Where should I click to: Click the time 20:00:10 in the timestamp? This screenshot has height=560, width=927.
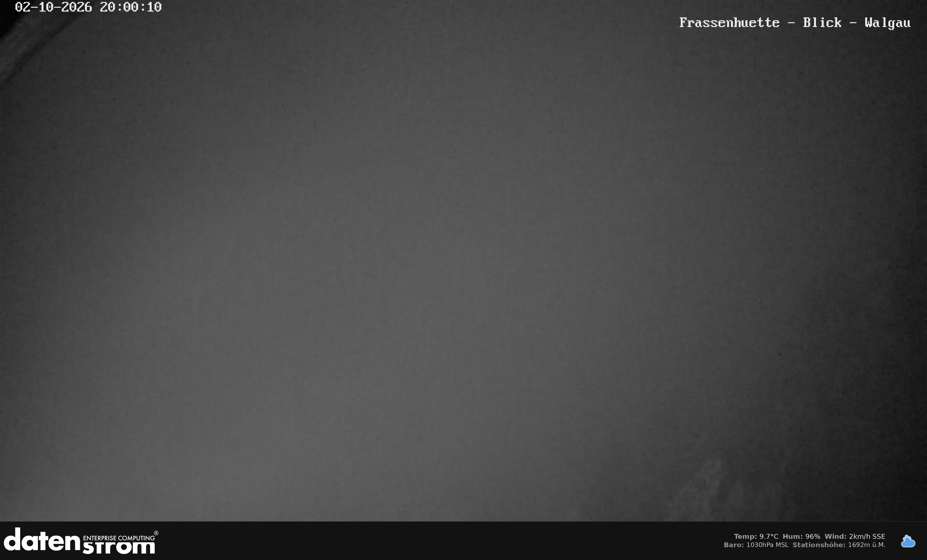[131, 7]
